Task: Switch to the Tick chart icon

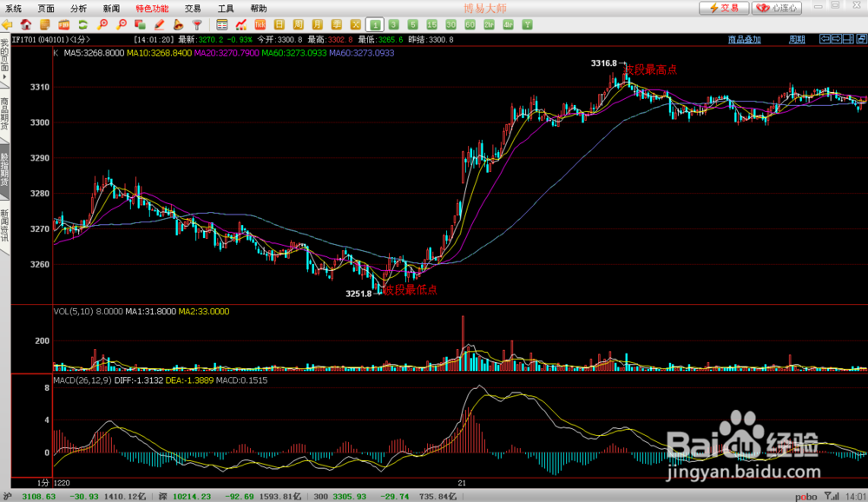Action: point(260,24)
